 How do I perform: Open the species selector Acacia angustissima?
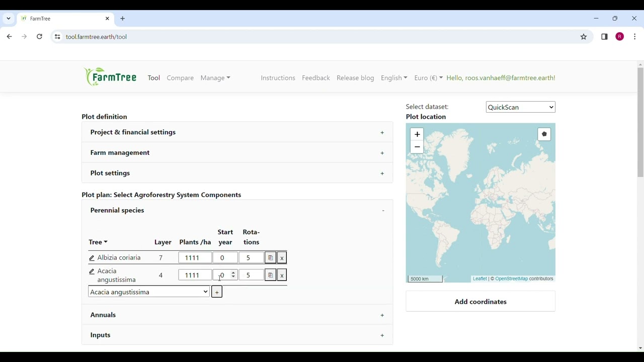tap(149, 292)
